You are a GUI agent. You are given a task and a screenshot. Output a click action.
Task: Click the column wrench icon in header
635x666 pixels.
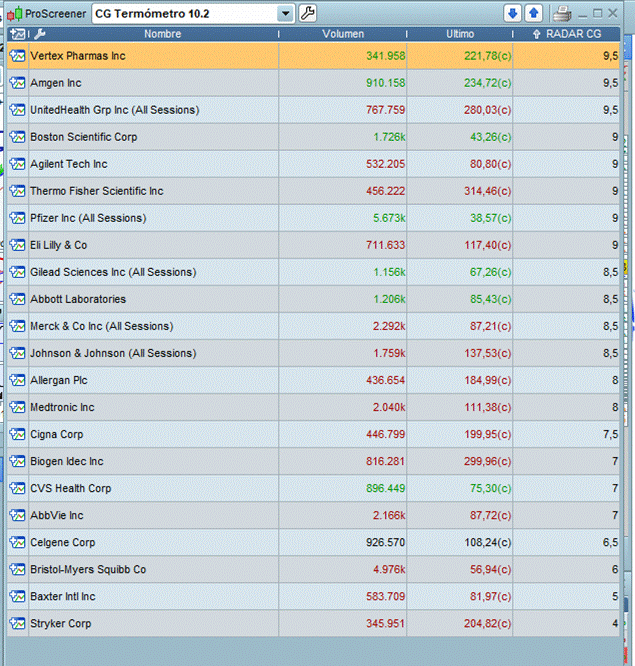(x=40, y=34)
